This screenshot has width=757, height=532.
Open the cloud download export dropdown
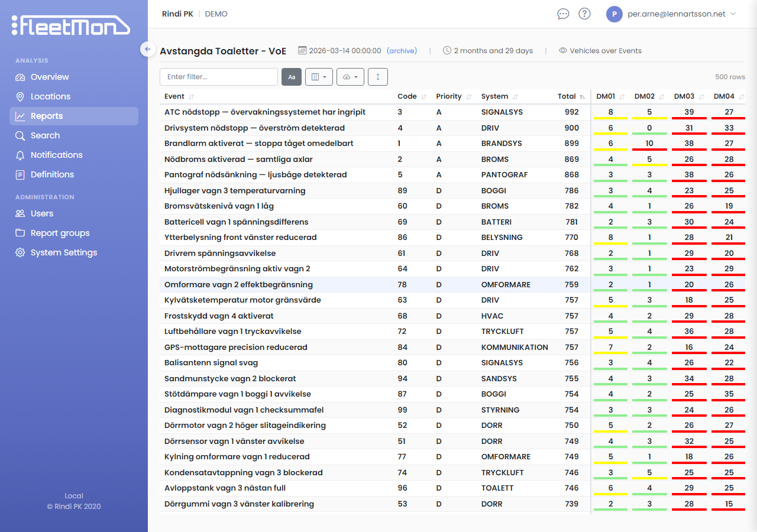point(350,77)
